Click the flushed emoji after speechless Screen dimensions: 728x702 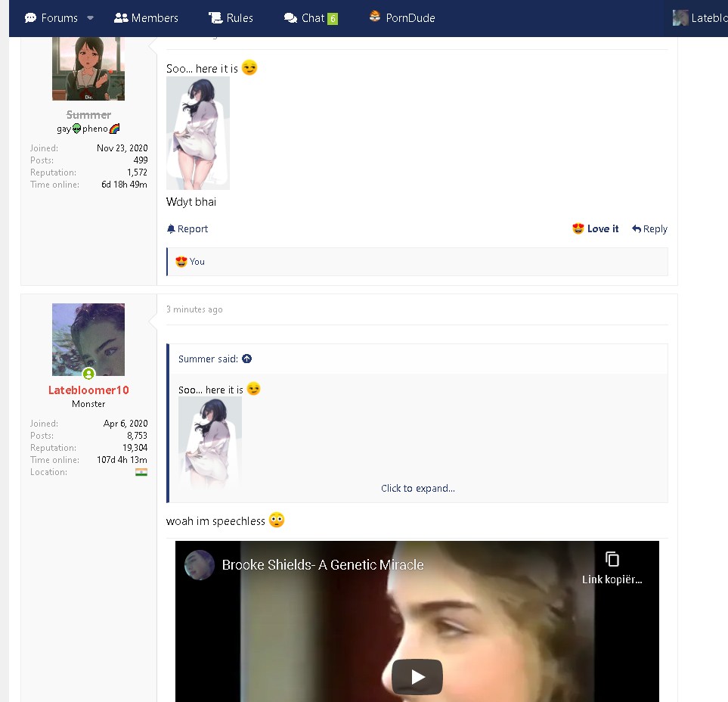coord(277,520)
